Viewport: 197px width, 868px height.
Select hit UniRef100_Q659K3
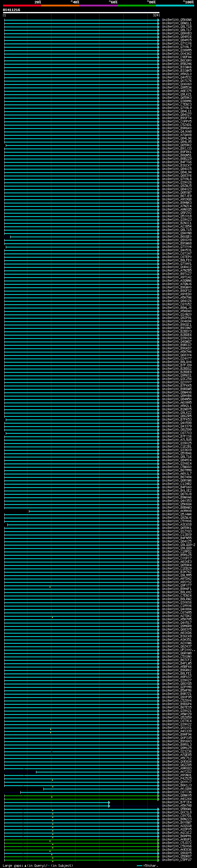coord(176,98)
